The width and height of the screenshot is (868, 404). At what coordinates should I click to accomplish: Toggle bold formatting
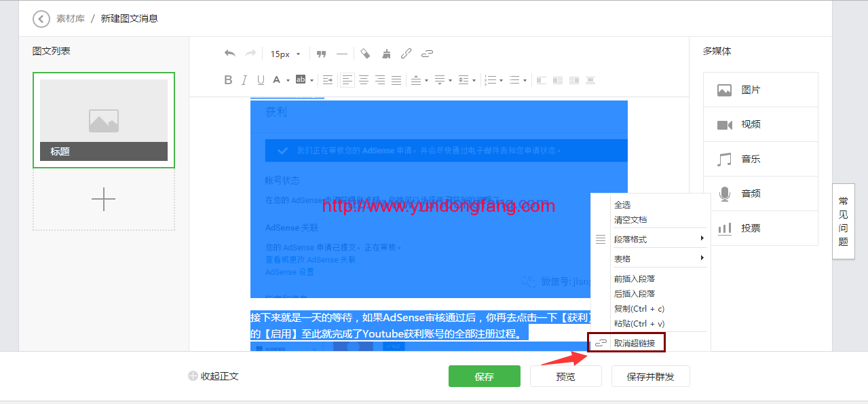[x=228, y=80]
